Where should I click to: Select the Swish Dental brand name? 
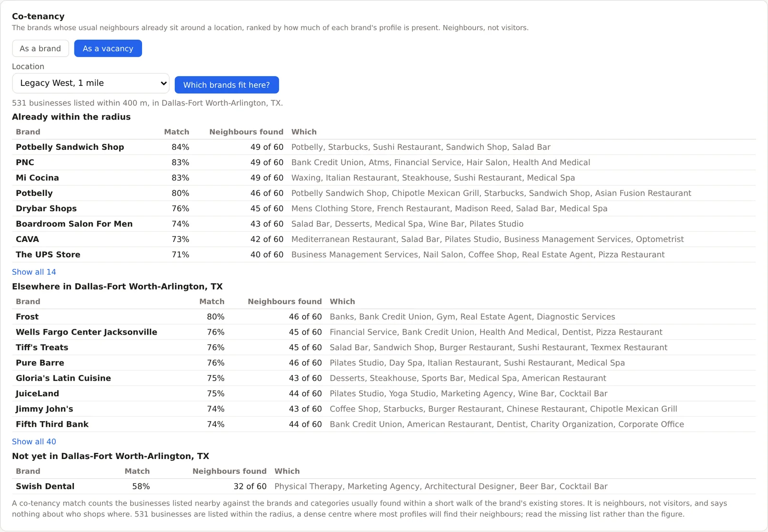click(45, 486)
